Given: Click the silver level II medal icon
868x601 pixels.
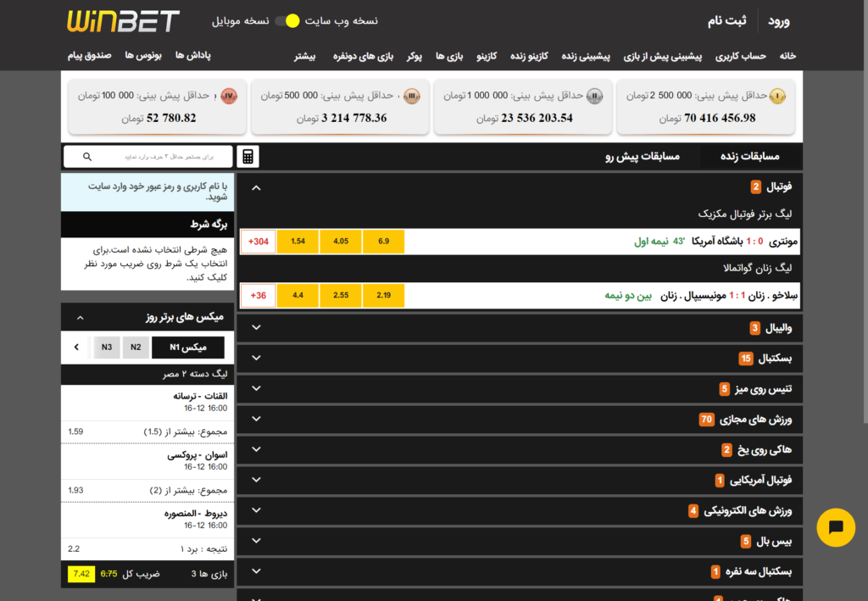Looking at the screenshot, I should [x=594, y=96].
